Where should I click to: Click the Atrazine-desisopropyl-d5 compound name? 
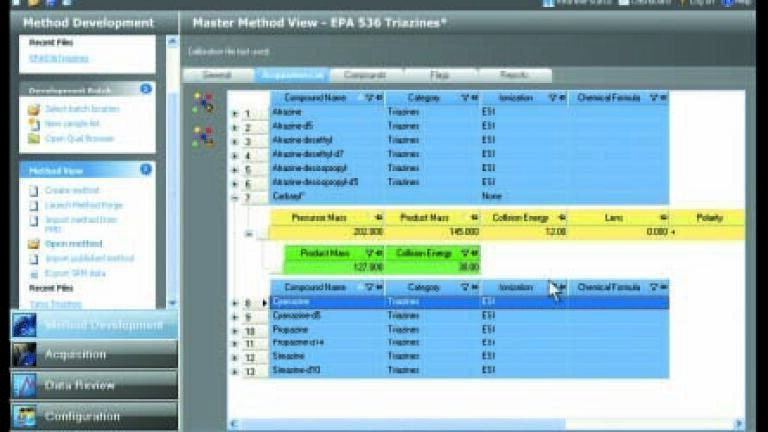(315, 182)
